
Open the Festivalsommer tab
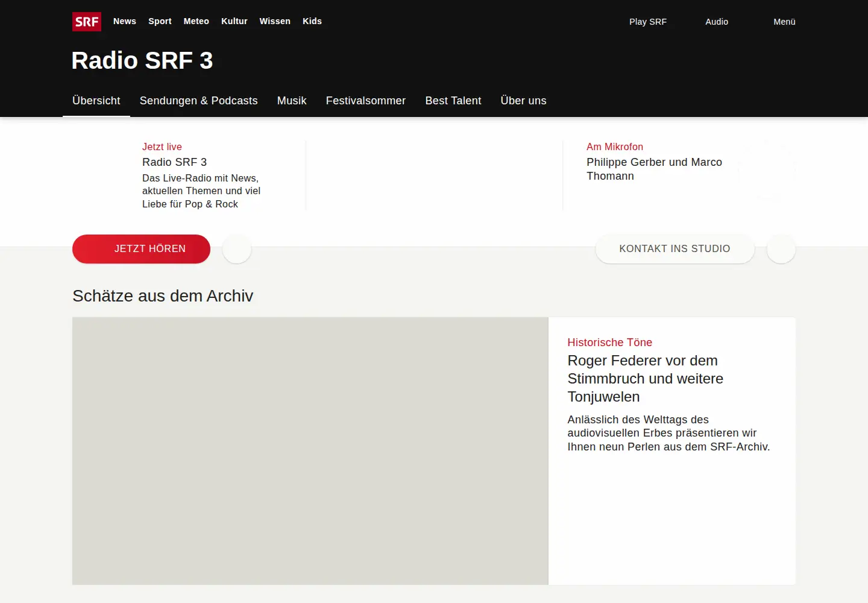366,101
